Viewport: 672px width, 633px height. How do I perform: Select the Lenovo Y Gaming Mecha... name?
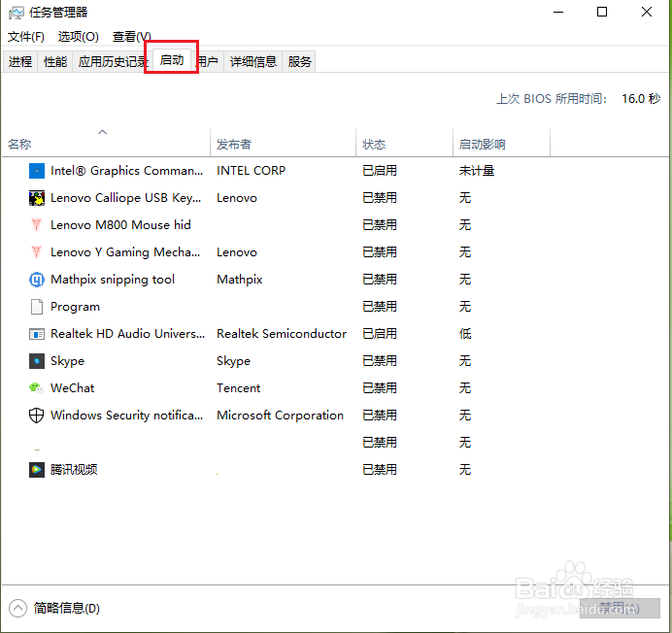coord(125,252)
